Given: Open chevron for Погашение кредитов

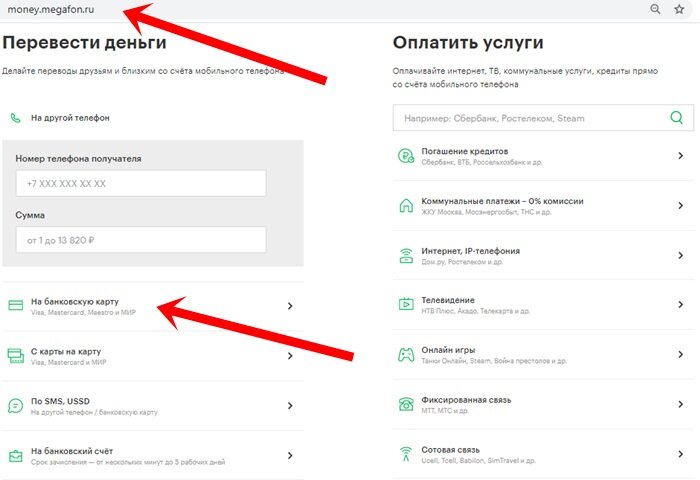Looking at the screenshot, I should [x=680, y=155].
